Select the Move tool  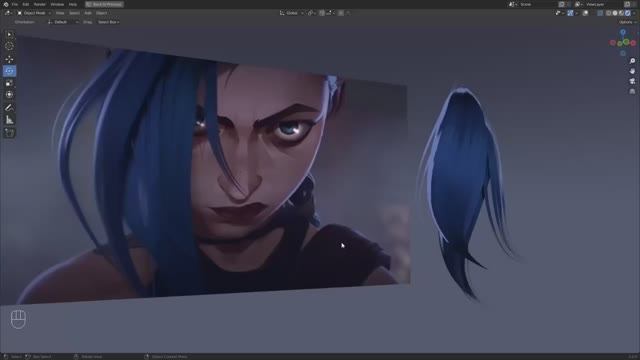9,59
